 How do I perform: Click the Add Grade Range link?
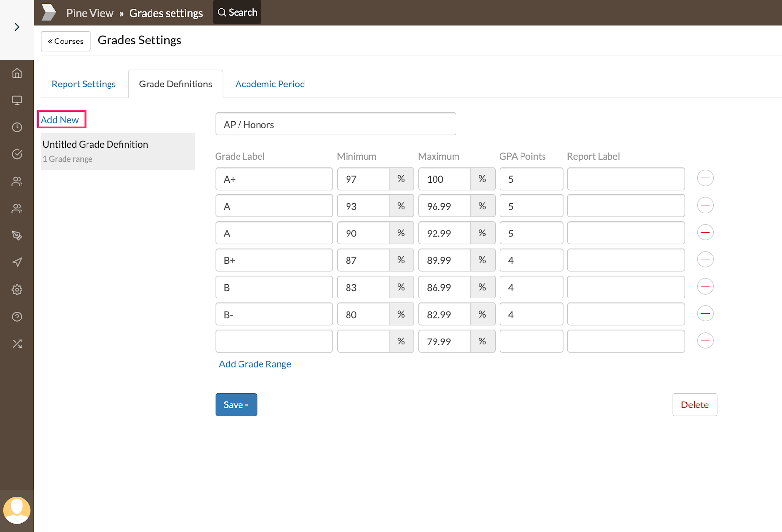(255, 364)
